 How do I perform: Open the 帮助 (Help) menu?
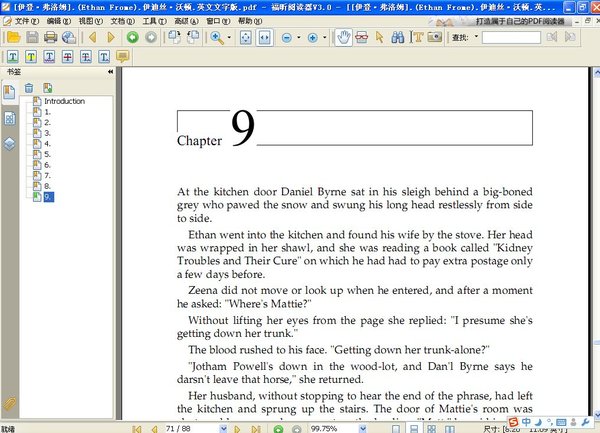click(250, 21)
